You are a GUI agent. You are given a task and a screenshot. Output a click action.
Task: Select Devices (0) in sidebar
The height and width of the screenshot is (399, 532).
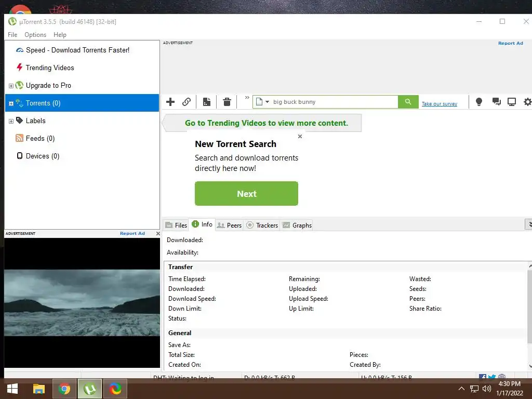[43, 156]
